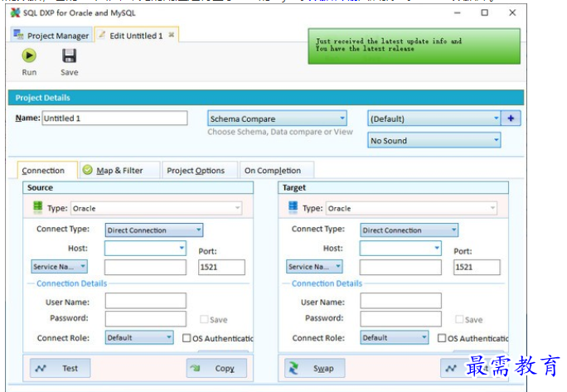Click Target User Name field

[400, 301]
